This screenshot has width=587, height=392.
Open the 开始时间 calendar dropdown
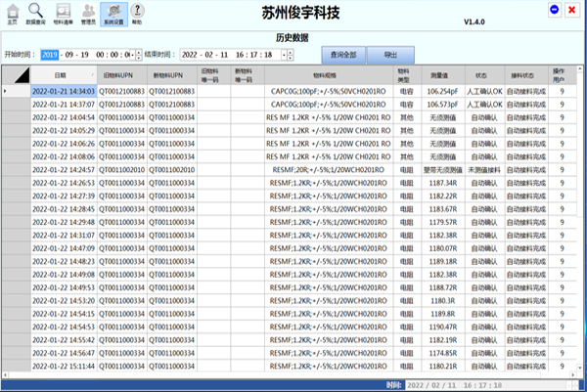tap(132, 55)
